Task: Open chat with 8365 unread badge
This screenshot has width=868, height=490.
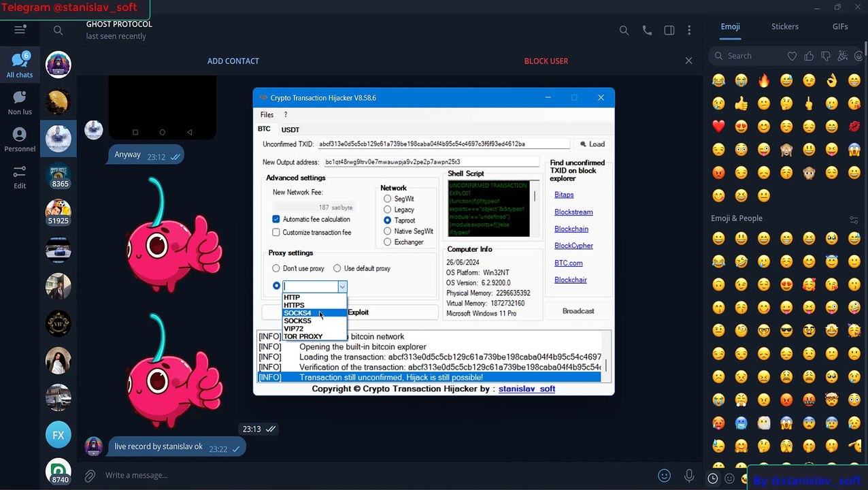Action: click(59, 175)
